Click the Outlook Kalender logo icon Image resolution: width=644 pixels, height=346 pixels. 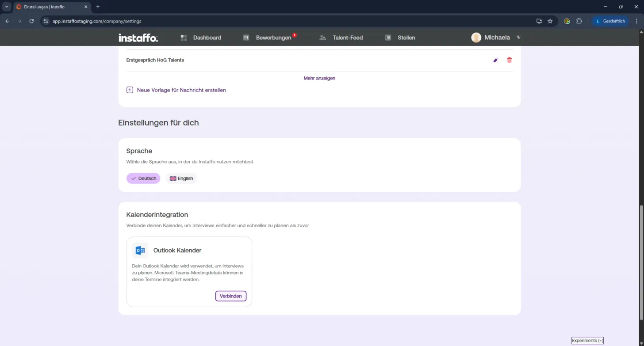[140, 251]
